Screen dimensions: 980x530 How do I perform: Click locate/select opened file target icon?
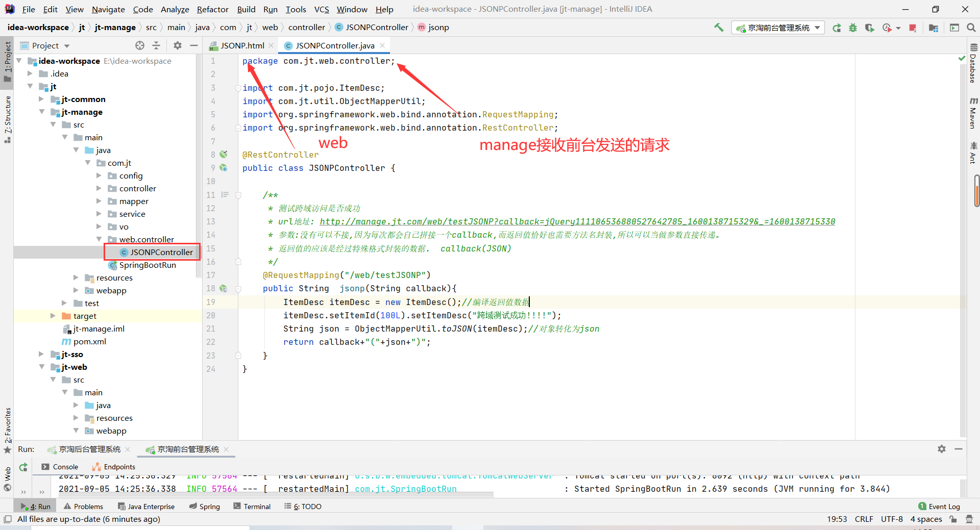click(x=140, y=45)
